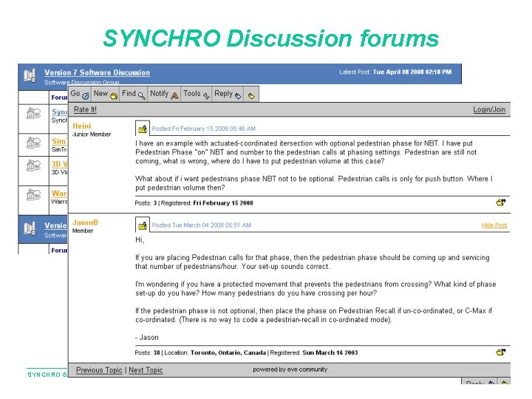The height and width of the screenshot is (399, 532).
Task: Click the partially hidden Reply button at bottom right
Action: (480, 381)
